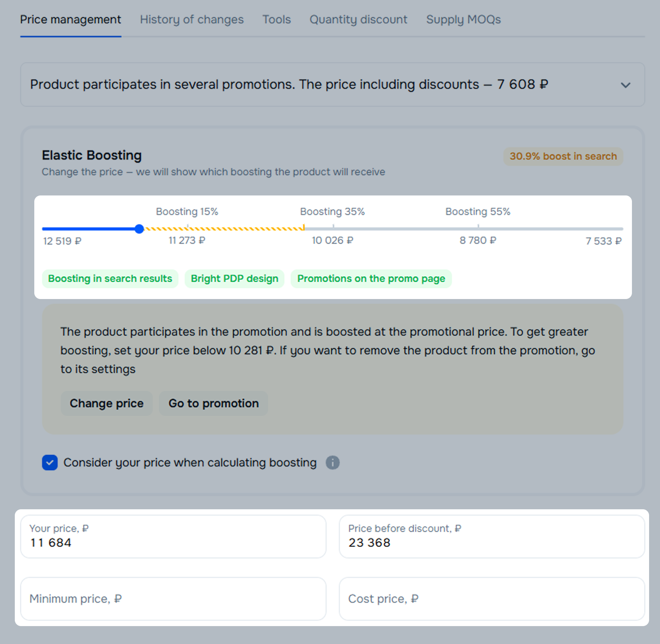Toggle Consider your price when calculating boosting

pos(50,463)
